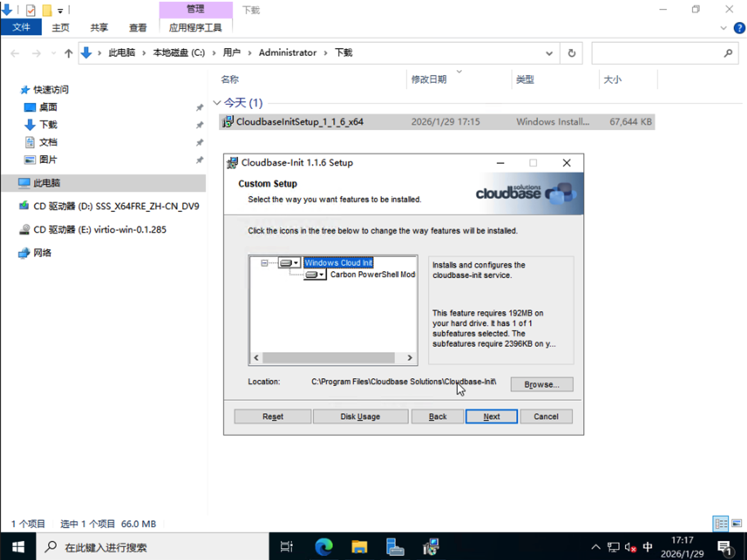Click Next in the setup wizard

[x=492, y=417]
